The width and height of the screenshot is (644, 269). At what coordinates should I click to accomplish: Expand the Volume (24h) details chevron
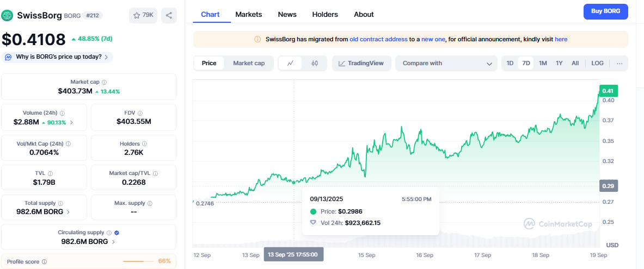[71, 122]
